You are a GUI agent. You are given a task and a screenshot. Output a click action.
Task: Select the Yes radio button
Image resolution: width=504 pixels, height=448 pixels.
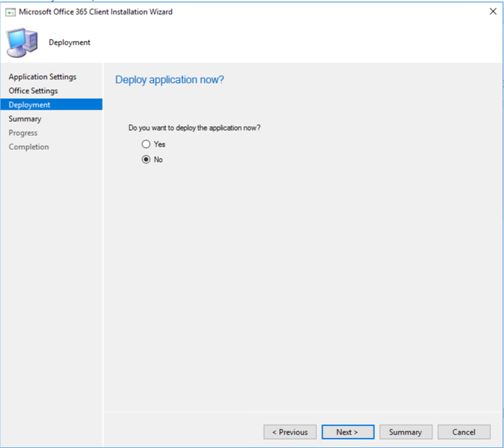[x=146, y=144]
